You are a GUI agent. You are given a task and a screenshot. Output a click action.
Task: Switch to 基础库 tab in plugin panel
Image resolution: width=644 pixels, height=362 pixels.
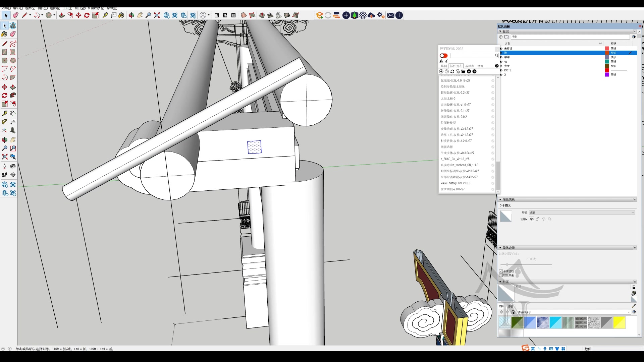[x=469, y=66]
